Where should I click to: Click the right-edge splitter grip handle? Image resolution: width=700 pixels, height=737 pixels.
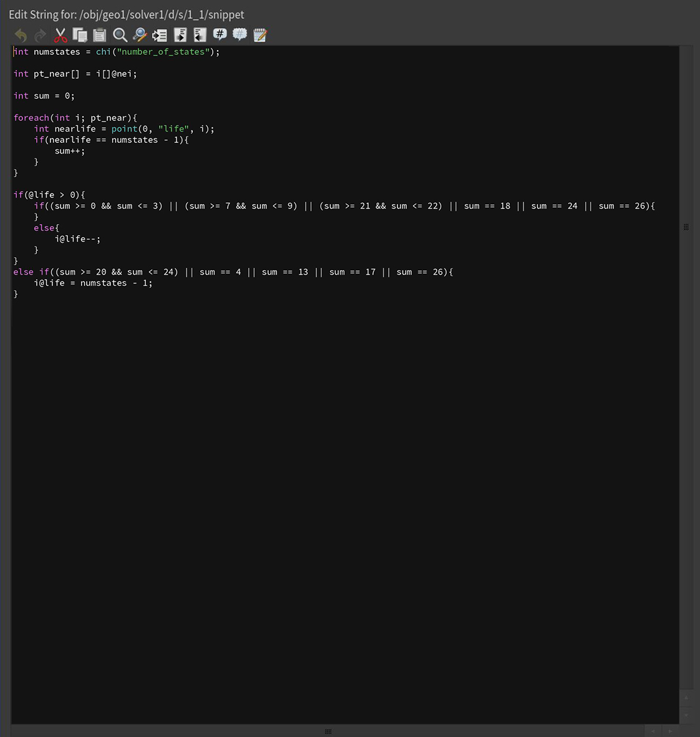point(686,227)
